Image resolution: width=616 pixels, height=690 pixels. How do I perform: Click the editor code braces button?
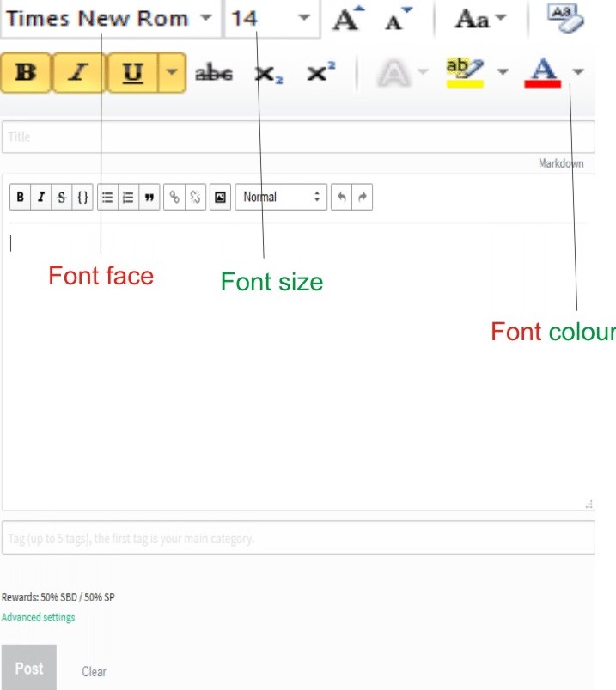[82, 197]
